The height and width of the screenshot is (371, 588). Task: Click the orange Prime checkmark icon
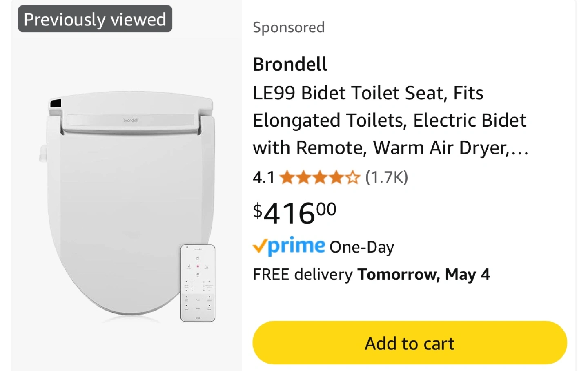pyautogui.click(x=260, y=246)
